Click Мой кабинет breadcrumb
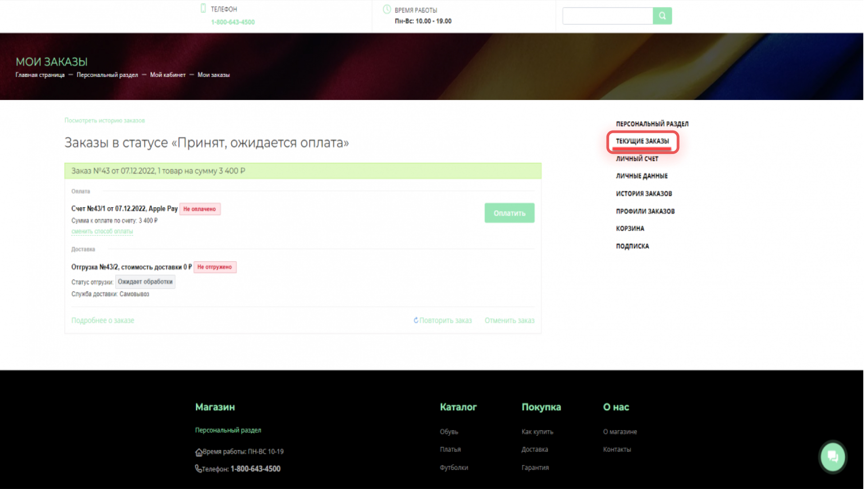 tap(168, 75)
